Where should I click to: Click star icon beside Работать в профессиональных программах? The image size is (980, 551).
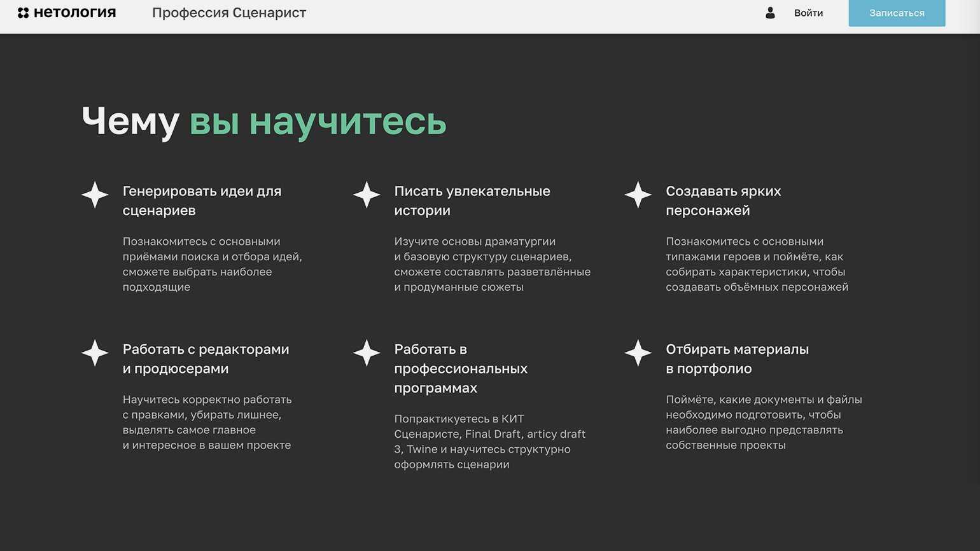click(x=367, y=352)
